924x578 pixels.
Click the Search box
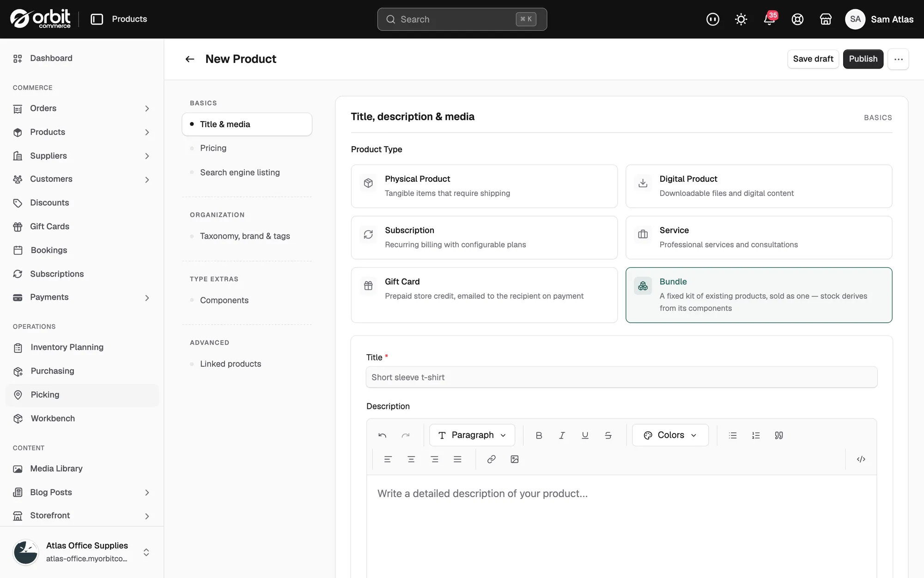(x=462, y=19)
